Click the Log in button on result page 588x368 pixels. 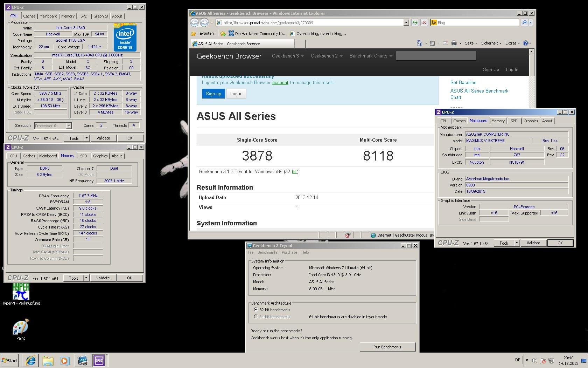(x=236, y=94)
